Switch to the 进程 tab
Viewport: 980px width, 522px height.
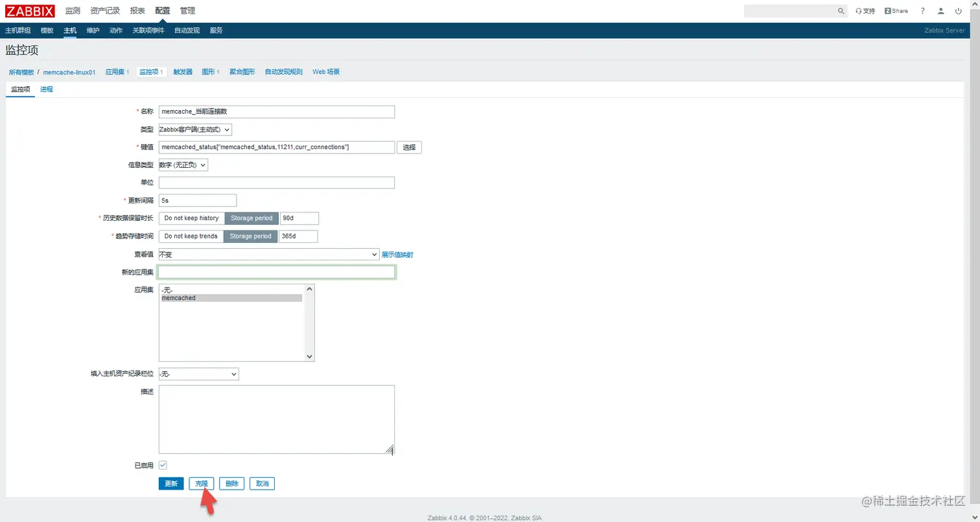coord(47,89)
